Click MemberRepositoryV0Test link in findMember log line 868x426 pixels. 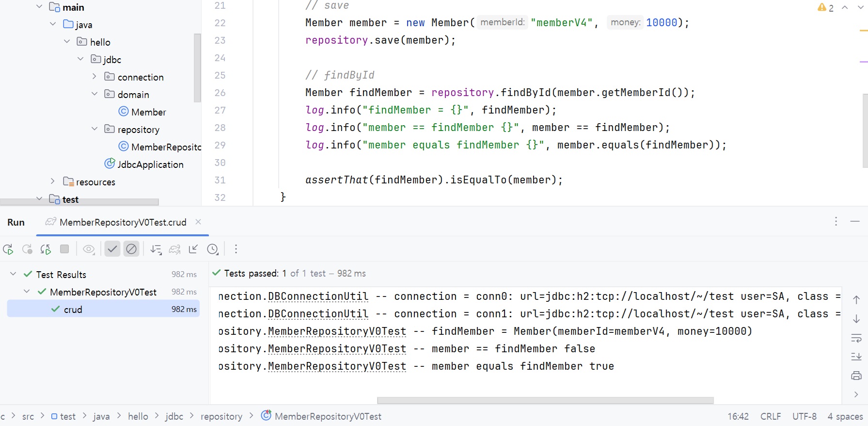click(x=337, y=331)
